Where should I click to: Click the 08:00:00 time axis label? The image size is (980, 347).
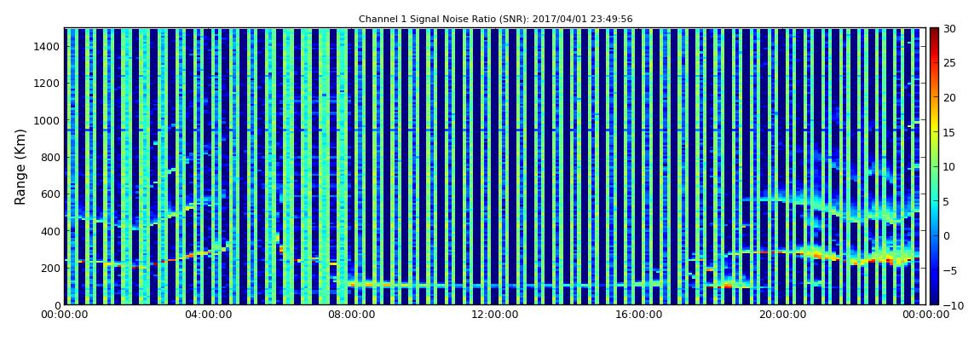point(350,315)
